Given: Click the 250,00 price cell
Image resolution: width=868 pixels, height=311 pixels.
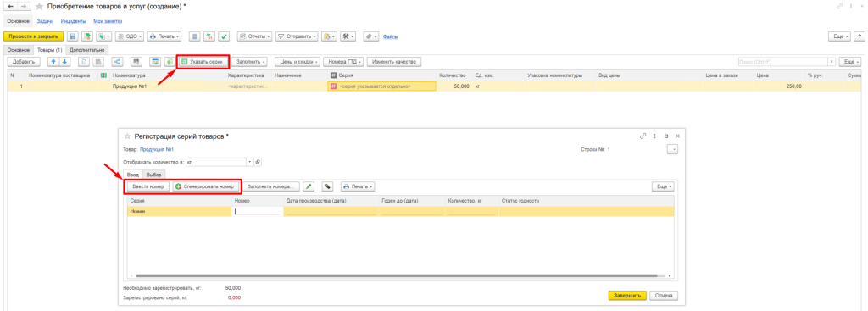Looking at the screenshot, I should pos(780,86).
